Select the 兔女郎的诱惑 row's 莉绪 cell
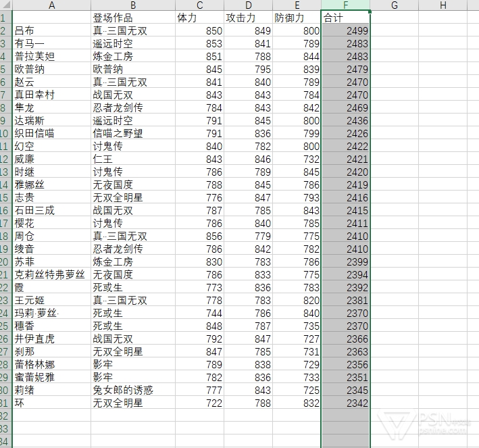479x448 pixels. 51,390
